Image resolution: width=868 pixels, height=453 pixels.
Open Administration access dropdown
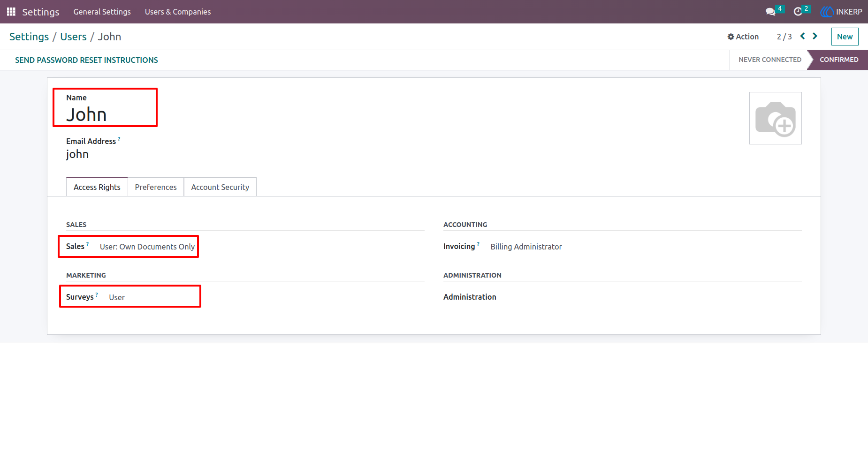(470, 297)
